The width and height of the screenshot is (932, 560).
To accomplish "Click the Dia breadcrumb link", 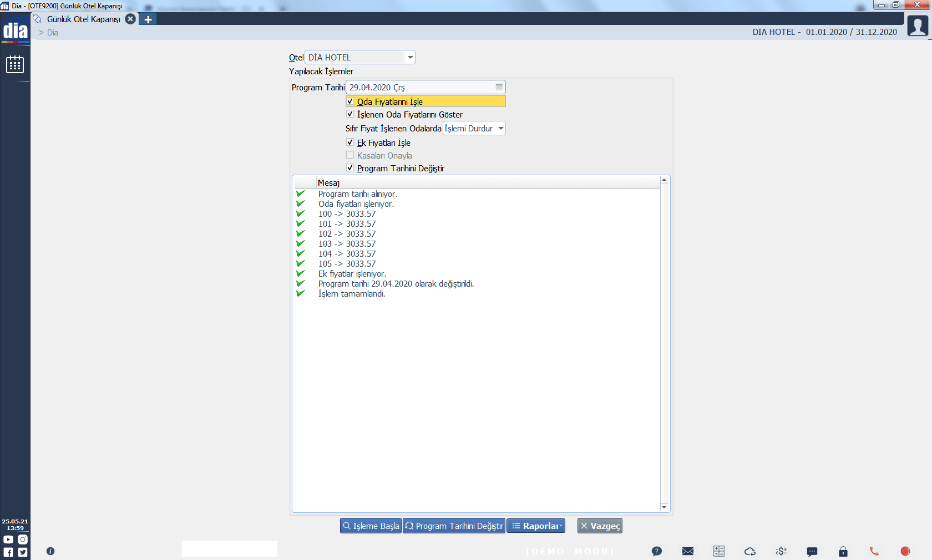I will [53, 33].
